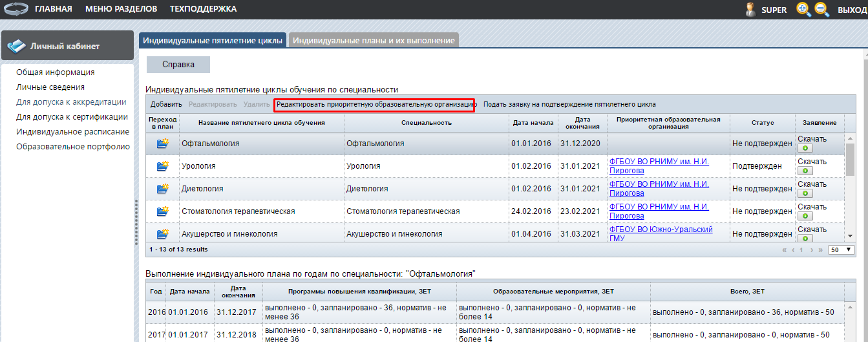Screen dimensions: 868x342
Task: Open plan folder icon for Диетология row
Action: [162, 189]
